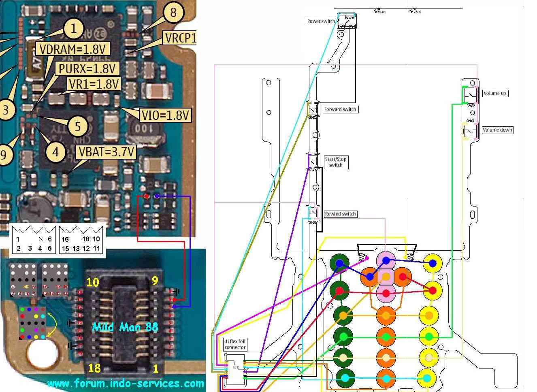This screenshot has width=537, height=392.
Task: Click the numbered circle 1 marker
Action: [x=73, y=28]
